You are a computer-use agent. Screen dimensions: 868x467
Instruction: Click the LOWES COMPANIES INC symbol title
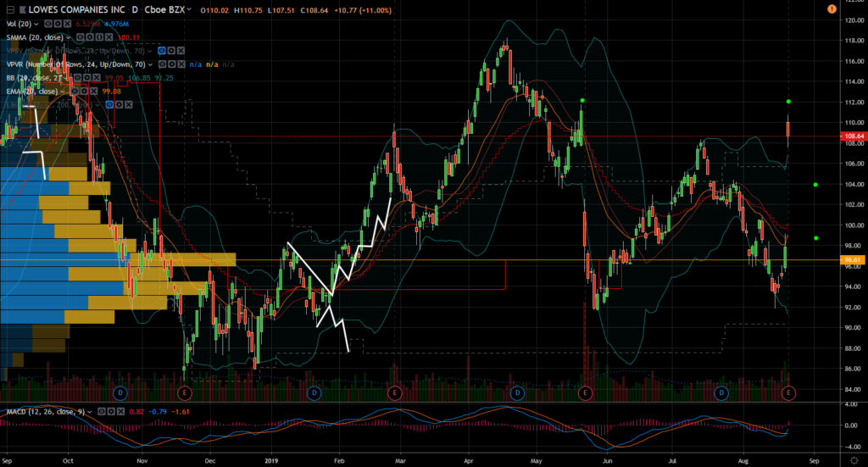(76, 10)
